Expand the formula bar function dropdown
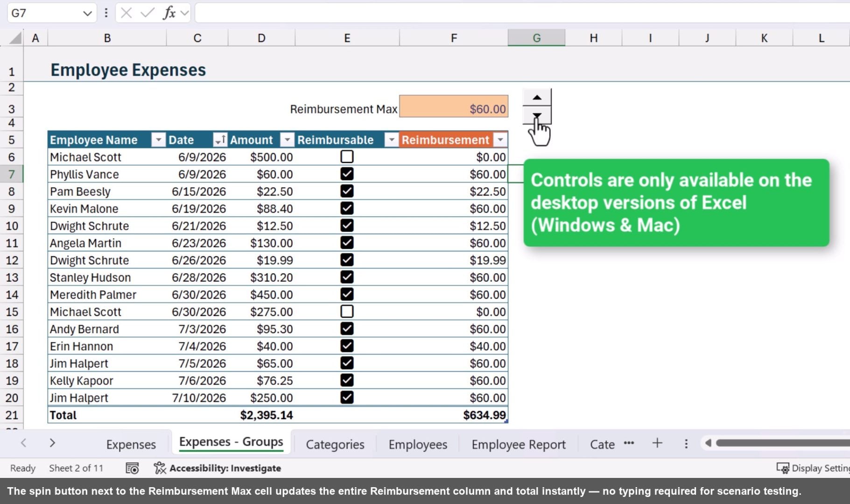 point(185,13)
